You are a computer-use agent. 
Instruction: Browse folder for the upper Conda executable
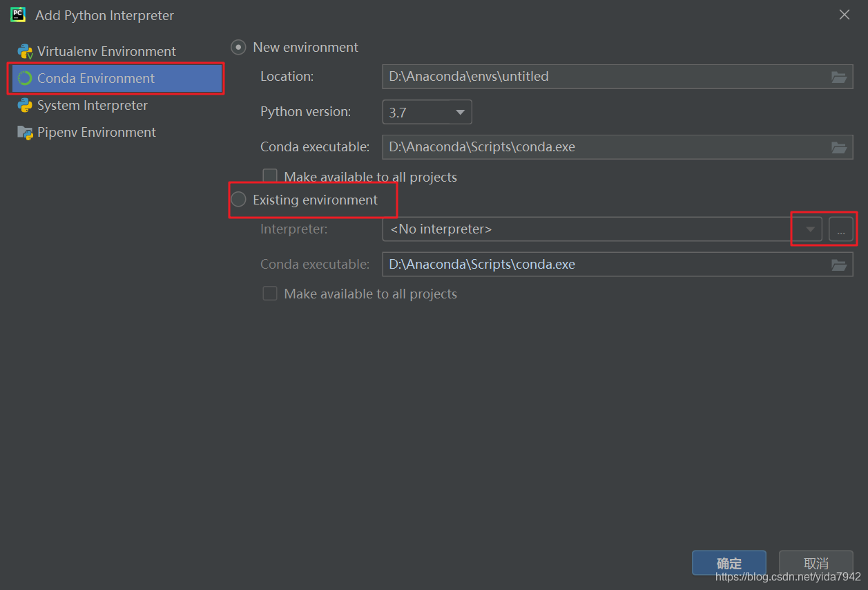pos(839,147)
